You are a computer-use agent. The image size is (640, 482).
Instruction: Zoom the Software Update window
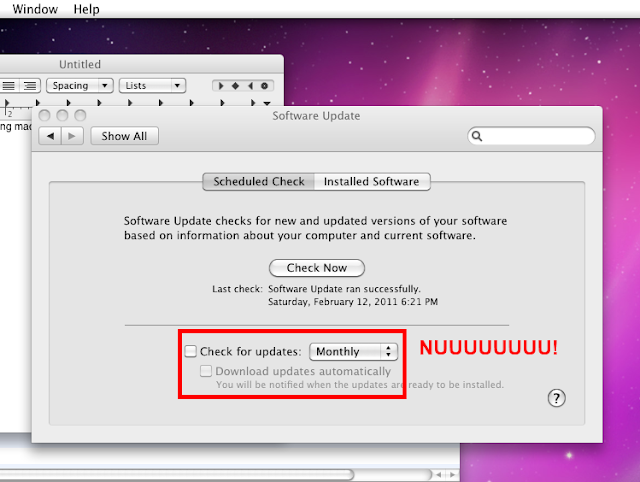pyautogui.click(x=80, y=116)
